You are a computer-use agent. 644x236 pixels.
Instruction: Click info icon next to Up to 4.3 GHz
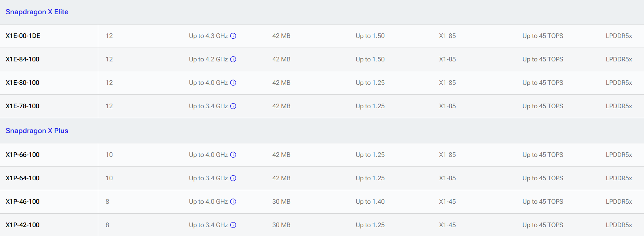coord(233,36)
